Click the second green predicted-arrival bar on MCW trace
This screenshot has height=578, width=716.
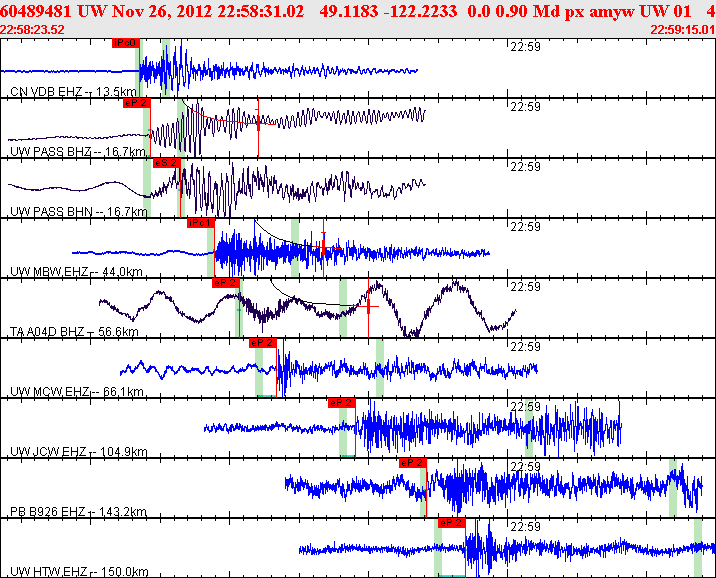tap(379, 368)
